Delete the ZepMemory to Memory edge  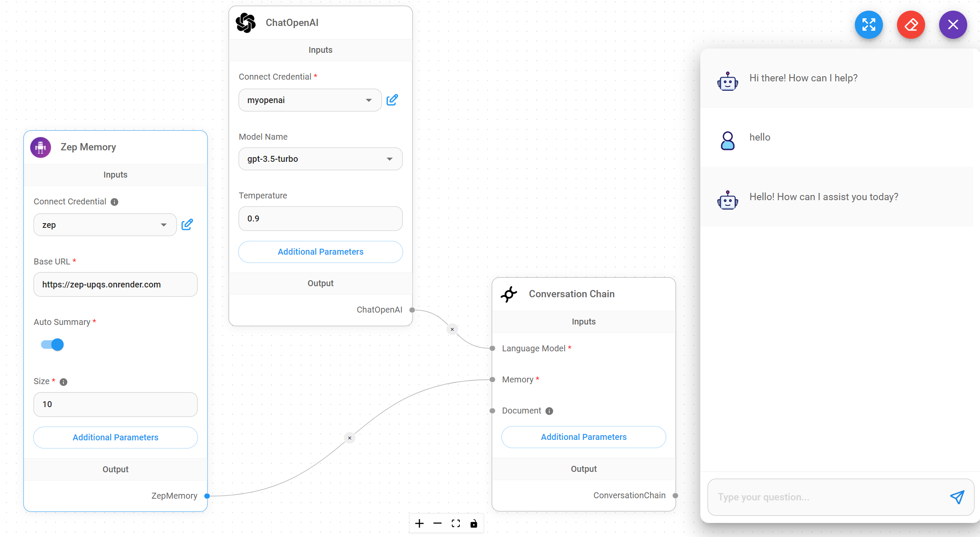click(x=350, y=438)
